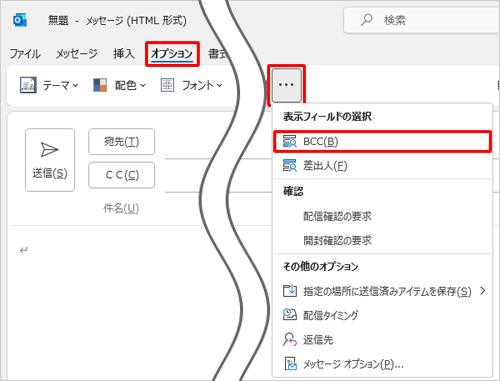Toggle 開封確認の要求 option
This screenshot has height=381, width=500.
tap(382, 240)
